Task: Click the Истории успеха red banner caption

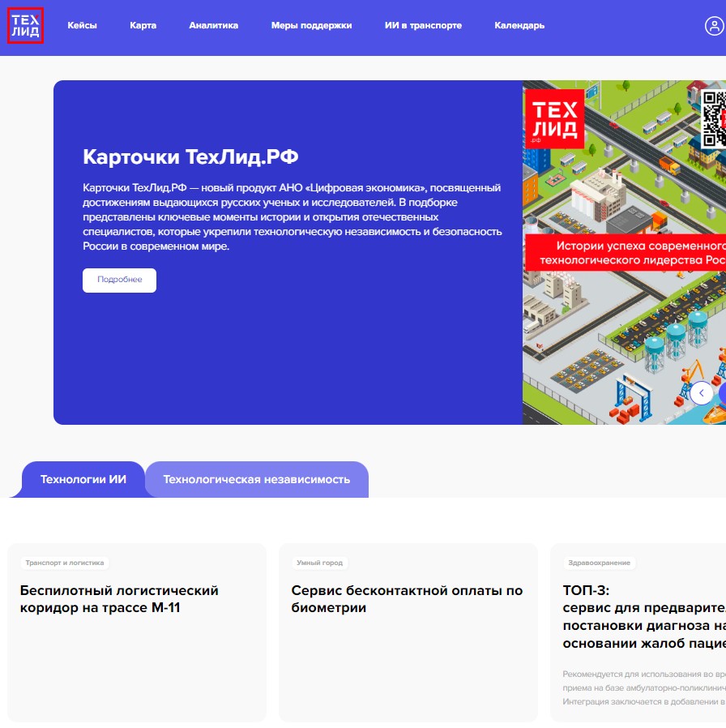Action: point(626,253)
